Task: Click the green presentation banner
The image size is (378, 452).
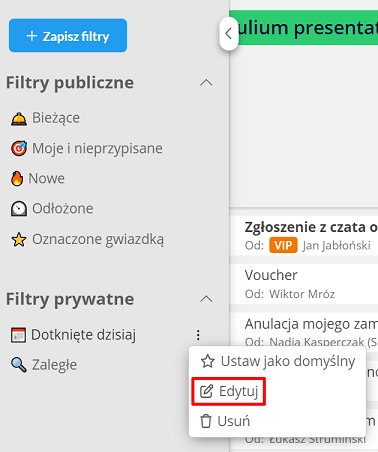Action: 304,28
